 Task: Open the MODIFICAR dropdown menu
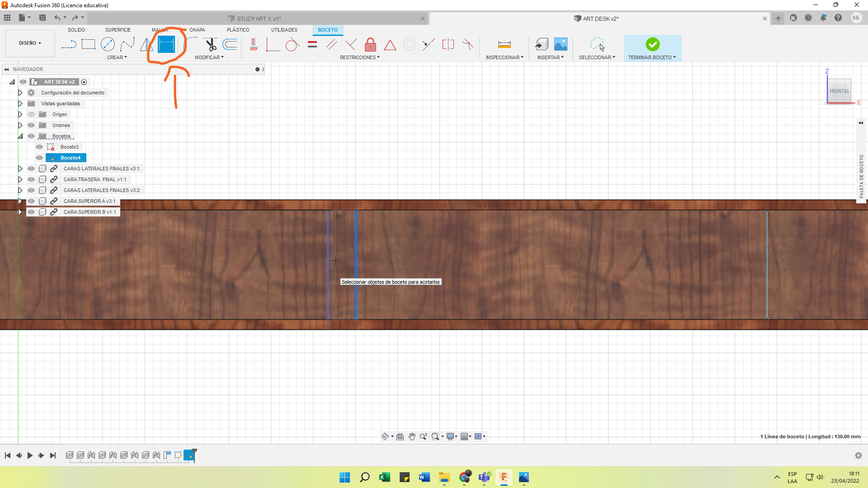click(x=209, y=57)
